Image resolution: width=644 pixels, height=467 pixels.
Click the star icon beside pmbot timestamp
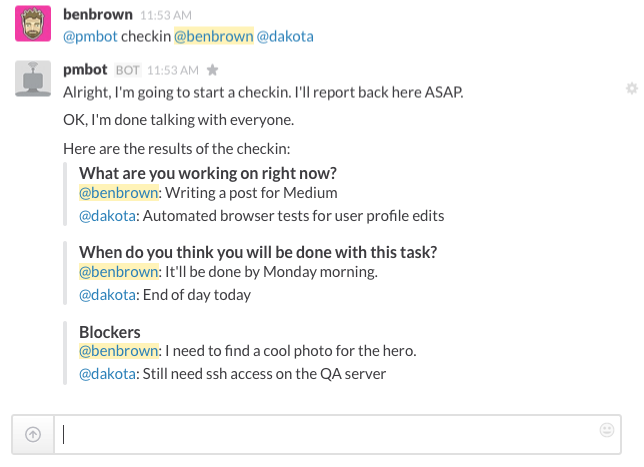click(x=212, y=70)
